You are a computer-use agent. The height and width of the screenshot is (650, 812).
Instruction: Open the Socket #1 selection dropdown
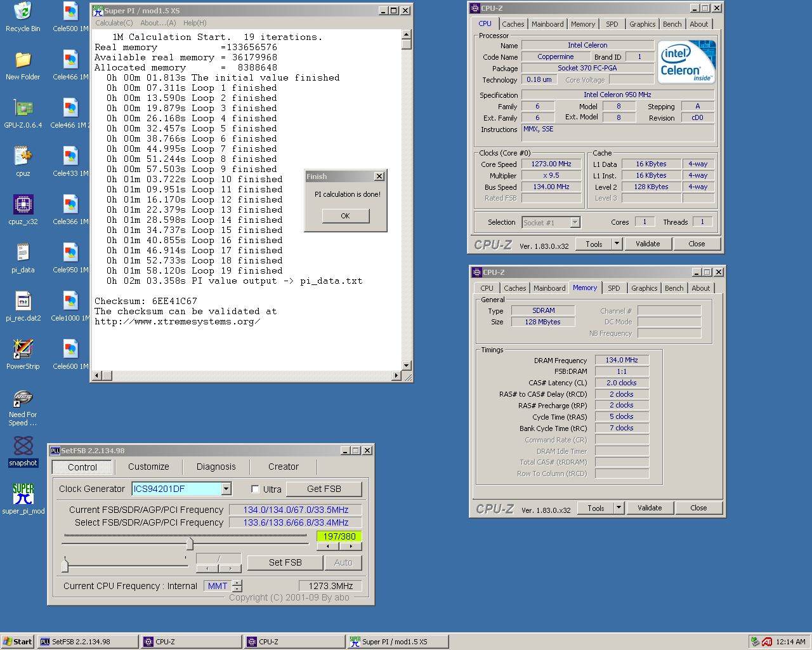tap(575, 222)
